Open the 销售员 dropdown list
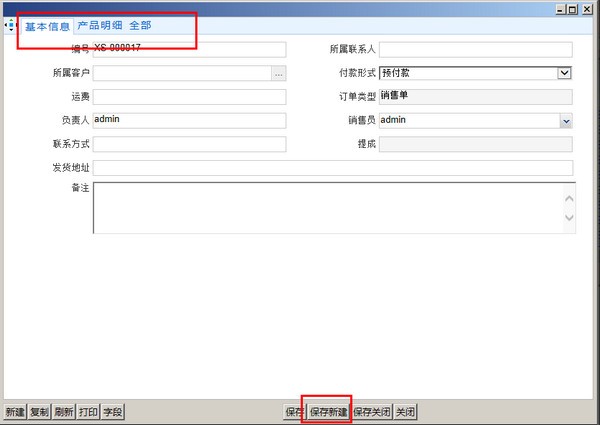The width and height of the screenshot is (600, 425). pyautogui.click(x=565, y=121)
